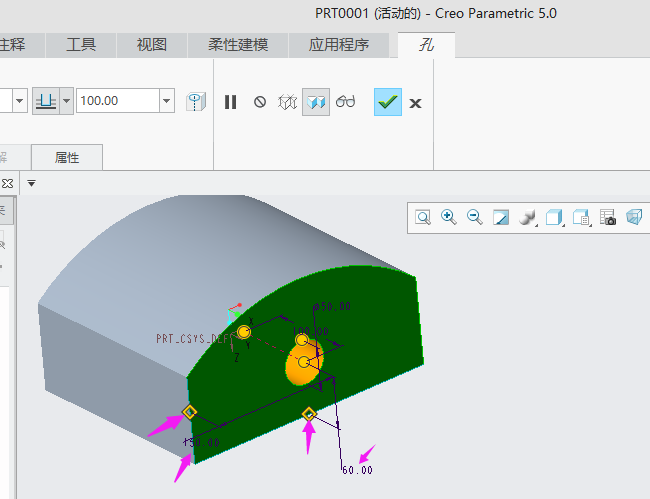Viewport: 650px width, 499px height.
Task: Click the lower-right offset reference diamond handle
Action: pos(309,414)
